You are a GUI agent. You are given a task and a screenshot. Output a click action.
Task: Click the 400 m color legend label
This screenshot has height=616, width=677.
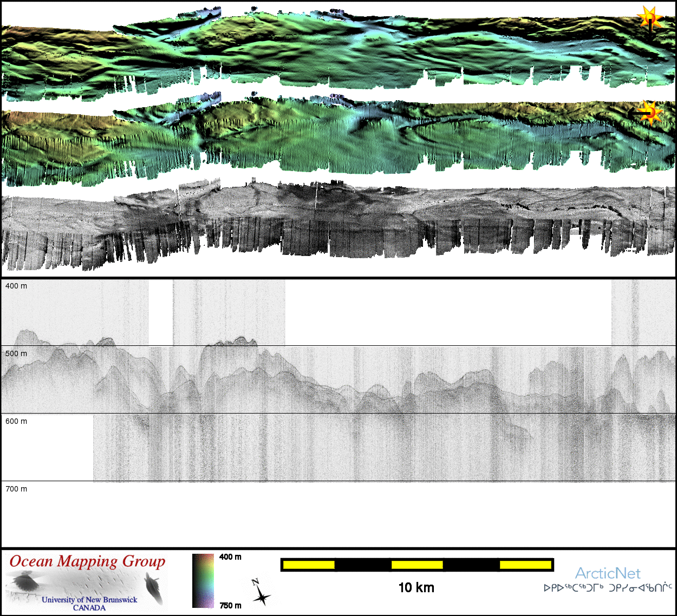pos(230,557)
